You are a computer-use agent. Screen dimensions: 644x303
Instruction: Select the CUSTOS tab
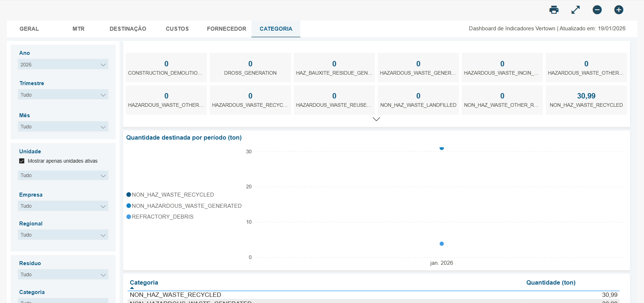(177, 29)
